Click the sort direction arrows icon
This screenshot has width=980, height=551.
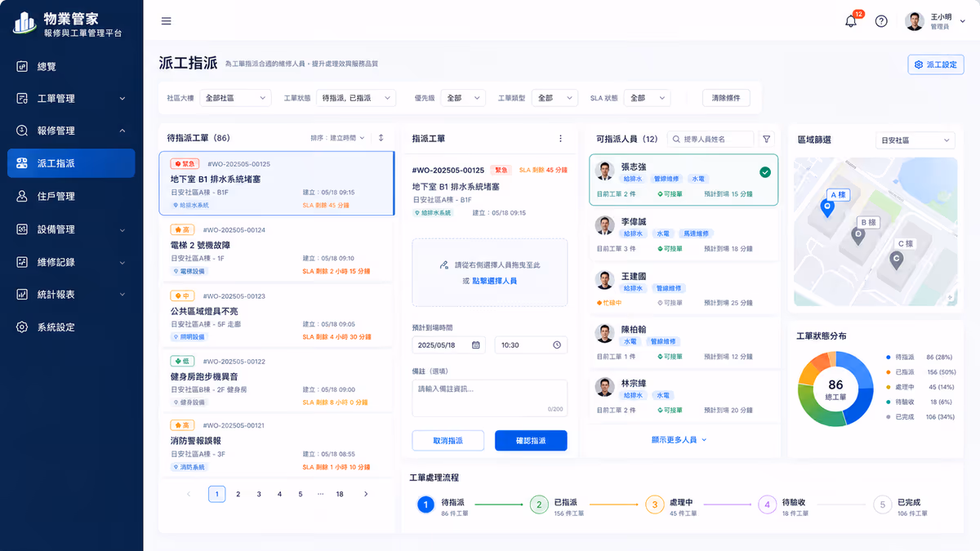pos(381,138)
